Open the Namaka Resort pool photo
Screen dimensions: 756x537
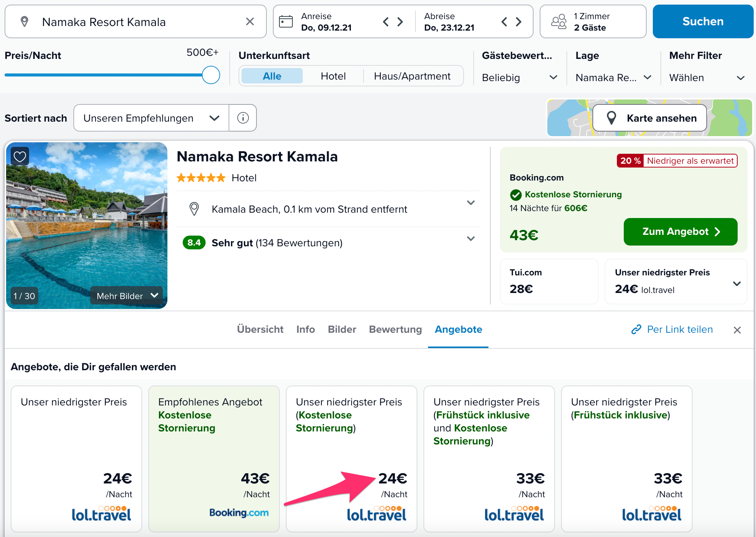(x=87, y=225)
